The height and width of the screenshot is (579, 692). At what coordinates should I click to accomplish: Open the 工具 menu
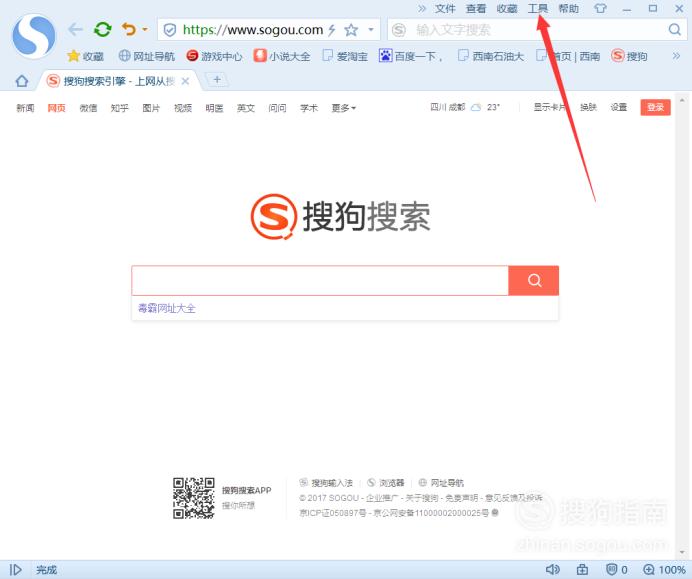point(538,8)
